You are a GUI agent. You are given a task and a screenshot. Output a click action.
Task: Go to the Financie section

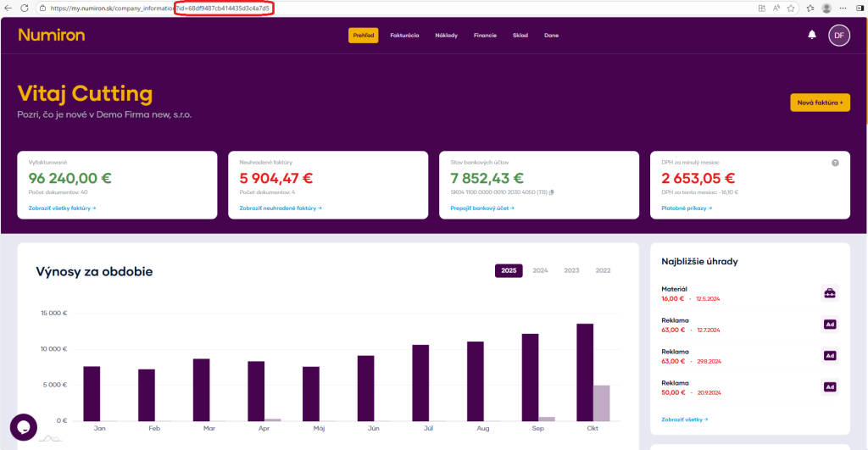(x=485, y=36)
